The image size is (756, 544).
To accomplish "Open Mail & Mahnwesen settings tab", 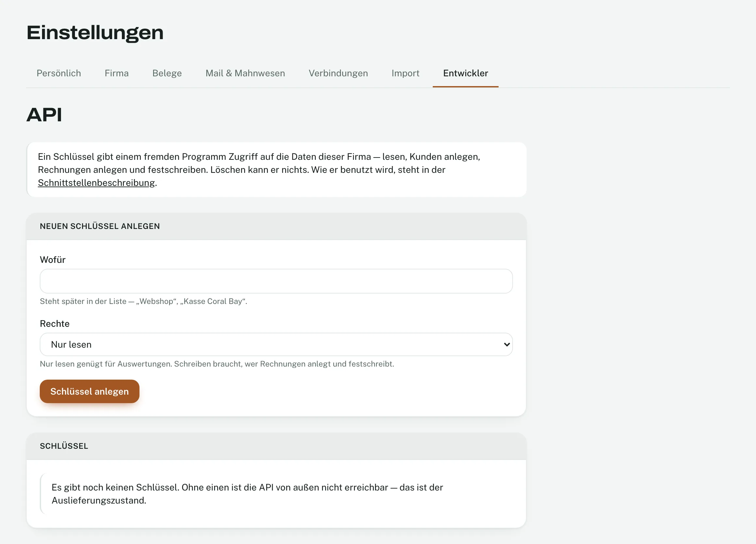I will click(x=245, y=73).
